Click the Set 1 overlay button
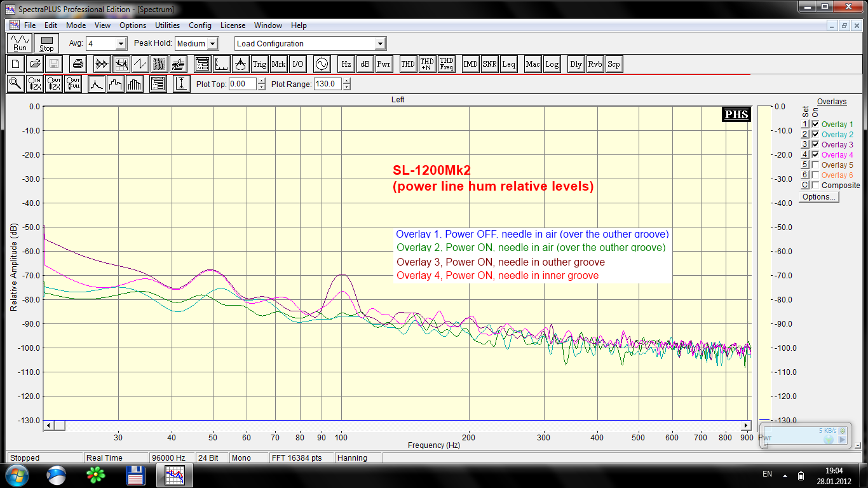868x488 pixels. 805,125
